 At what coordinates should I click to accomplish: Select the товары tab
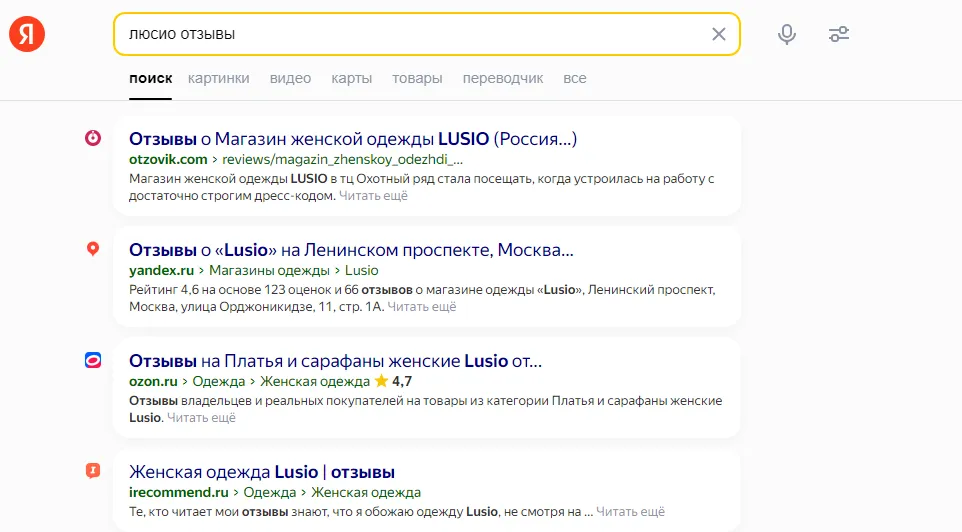click(x=417, y=79)
